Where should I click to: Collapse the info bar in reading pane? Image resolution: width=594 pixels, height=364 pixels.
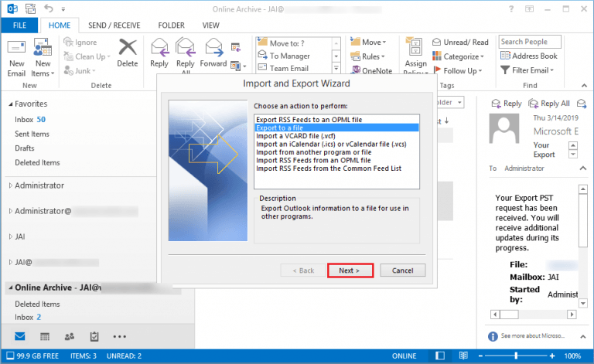[583, 336]
